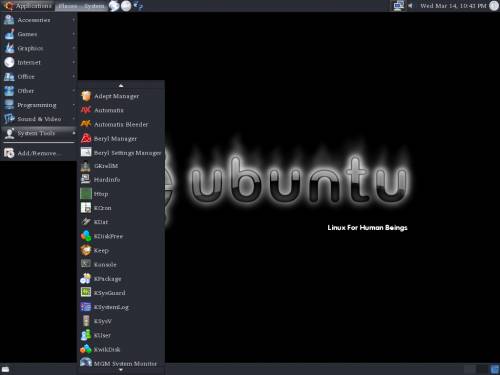Open Hardinfo hardware information
The width and height of the screenshot is (500, 375).
tap(121, 180)
